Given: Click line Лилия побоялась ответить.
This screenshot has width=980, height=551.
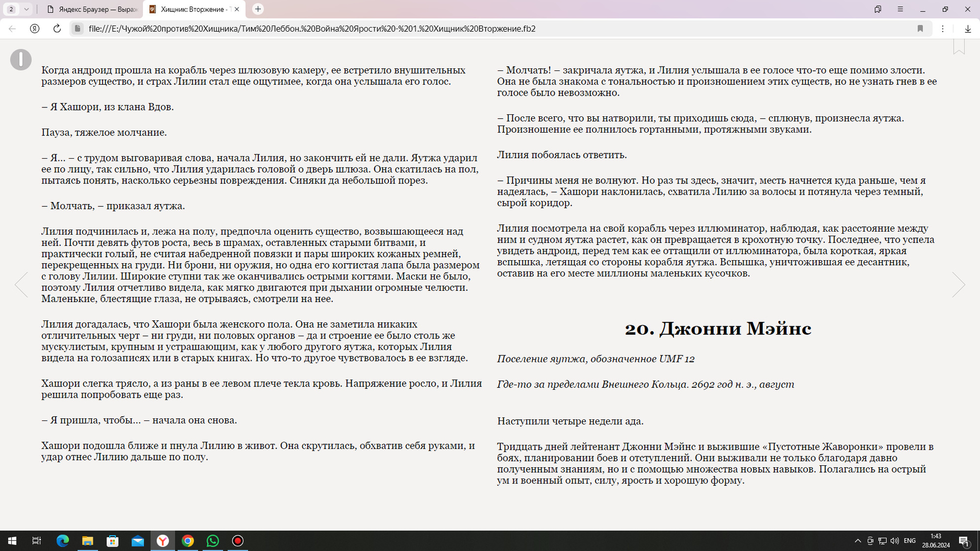Looking at the screenshot, I should pyautogui.click(x=562, y=155).
